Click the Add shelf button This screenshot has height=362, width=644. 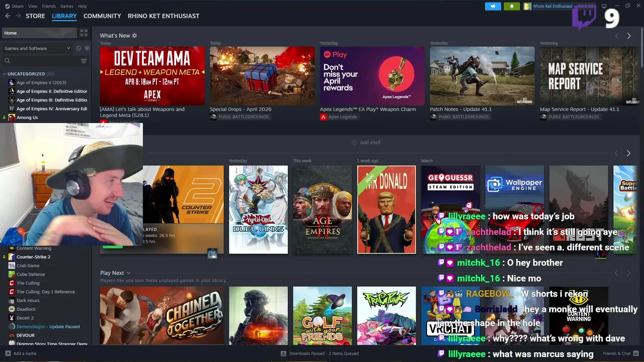click(366, 142)
